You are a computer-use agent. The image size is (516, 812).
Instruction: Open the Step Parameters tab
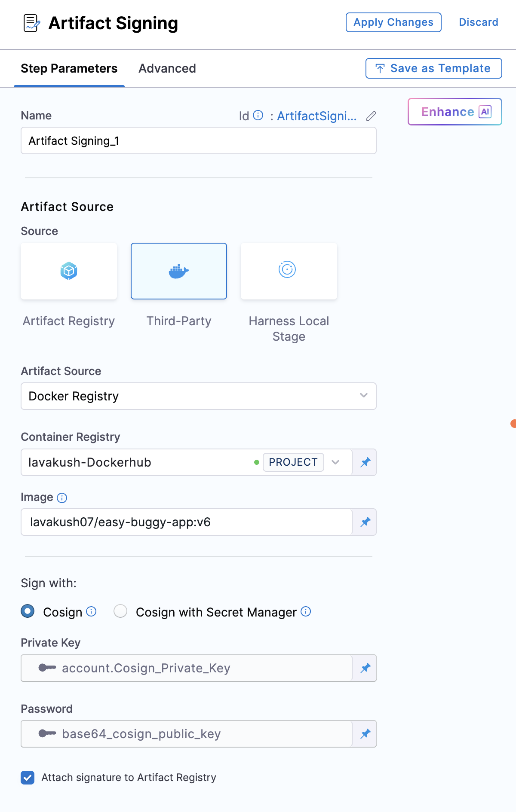coord(69,69)
